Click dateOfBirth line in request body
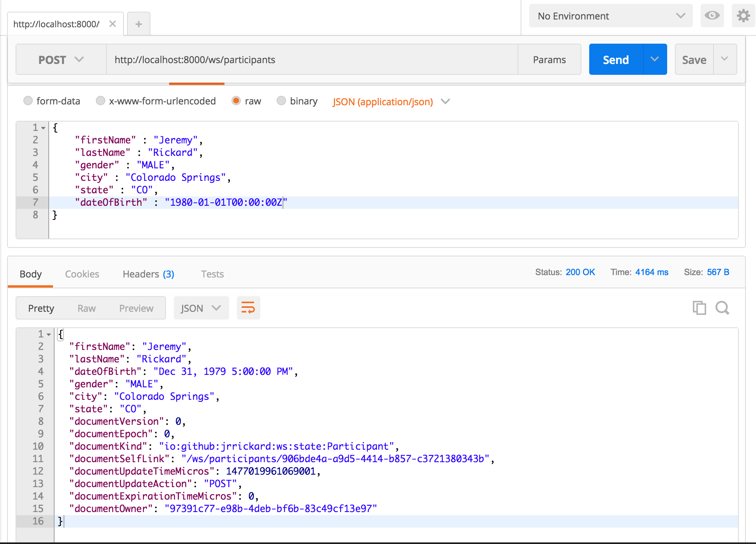The height and width of the screenshot is (544, 756). click(x=394, y=202)
